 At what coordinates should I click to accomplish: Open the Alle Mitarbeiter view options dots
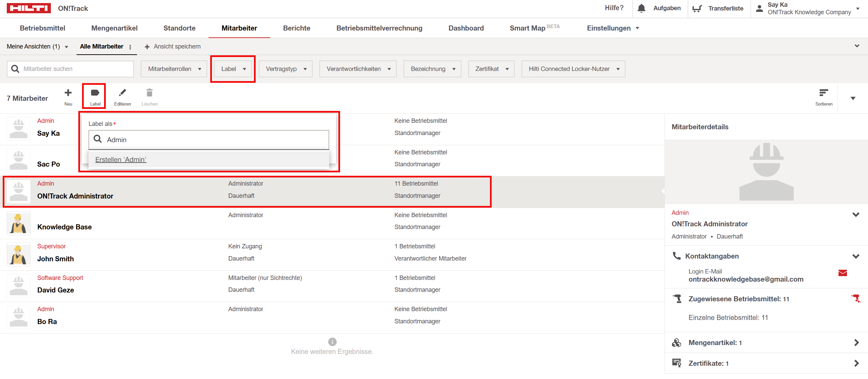[x=130, y=47]
